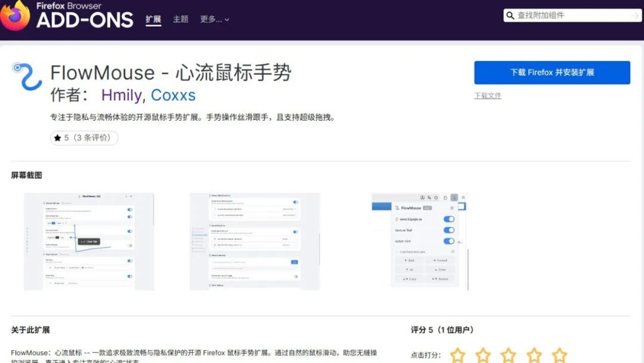Screen dimensions: 644x363
Task: Rate the extension five stars
Action: (x=559, y=355)
